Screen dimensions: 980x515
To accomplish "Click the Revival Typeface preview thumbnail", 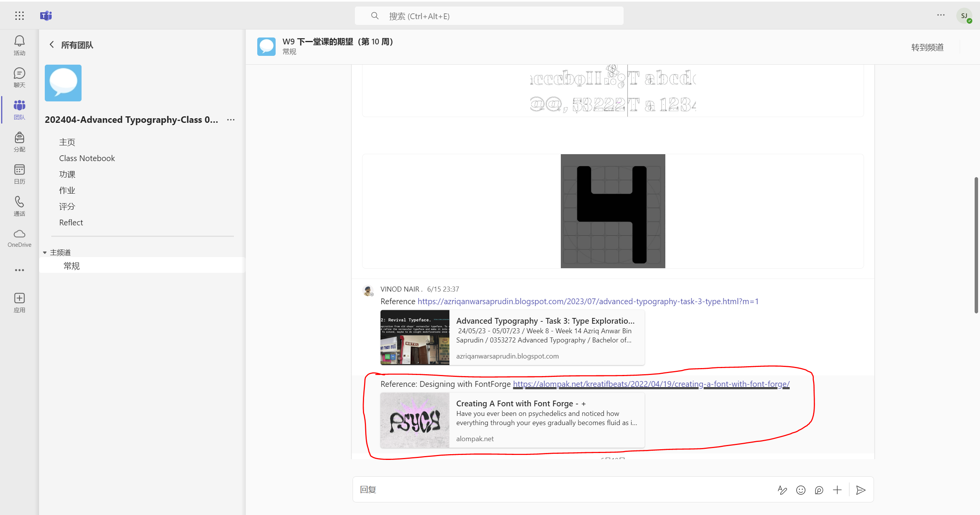I will point(415,338).
